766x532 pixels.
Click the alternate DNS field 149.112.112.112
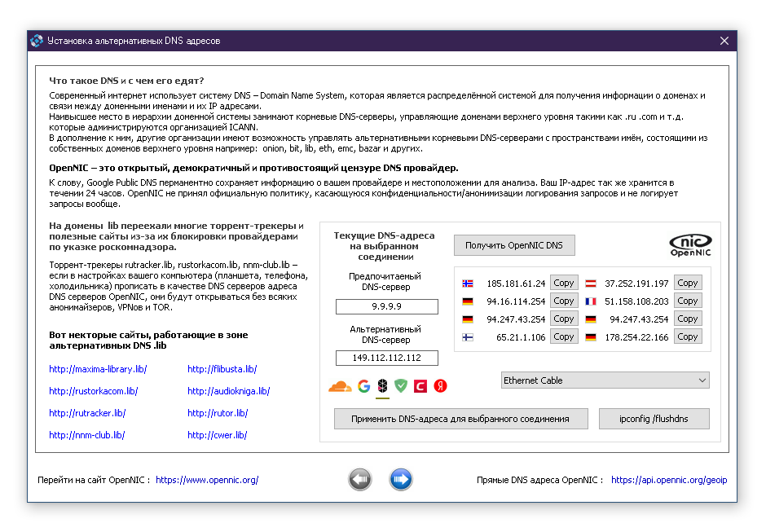click(x=386, y=358)
